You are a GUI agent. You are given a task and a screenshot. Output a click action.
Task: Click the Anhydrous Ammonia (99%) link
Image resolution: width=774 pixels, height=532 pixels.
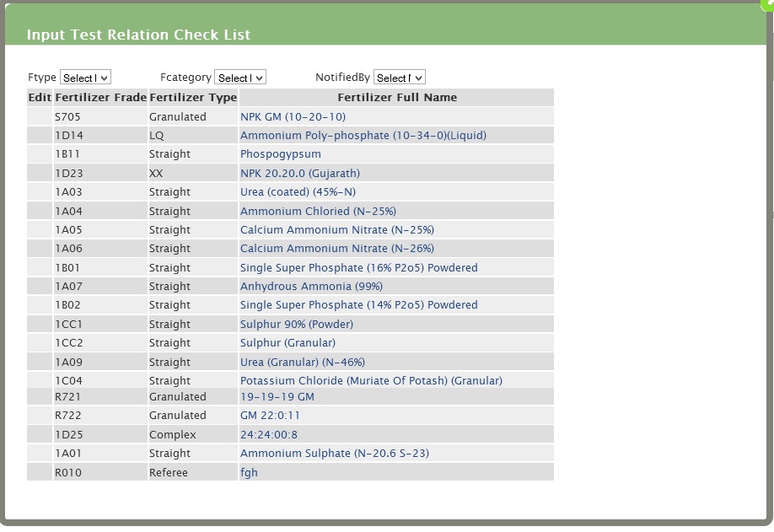[x=311, y=287]
